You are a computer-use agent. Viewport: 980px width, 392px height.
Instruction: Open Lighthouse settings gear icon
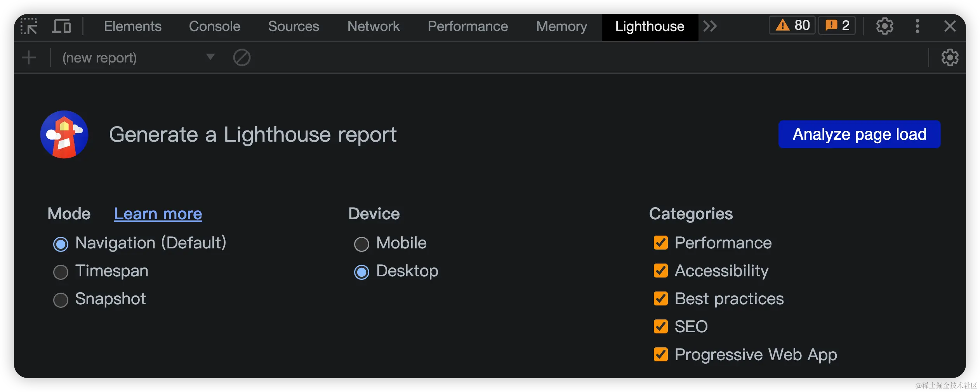[x=950, y=58]
